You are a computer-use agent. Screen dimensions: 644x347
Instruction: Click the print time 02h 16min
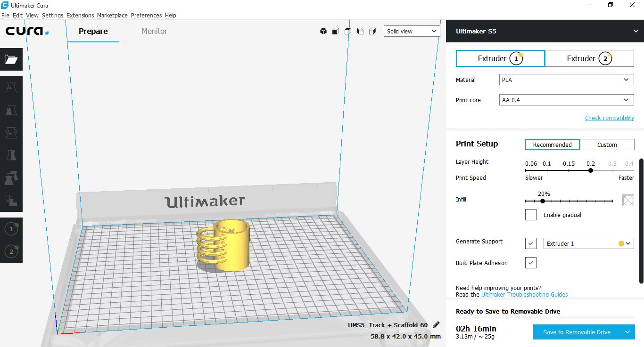click(x=476, y=329)
